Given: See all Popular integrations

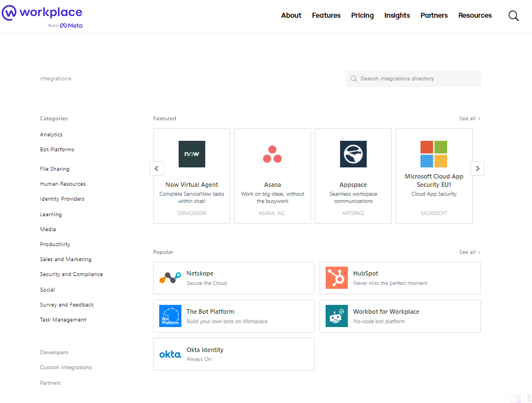Looking at the screenshot, I should tap(469, 252).
